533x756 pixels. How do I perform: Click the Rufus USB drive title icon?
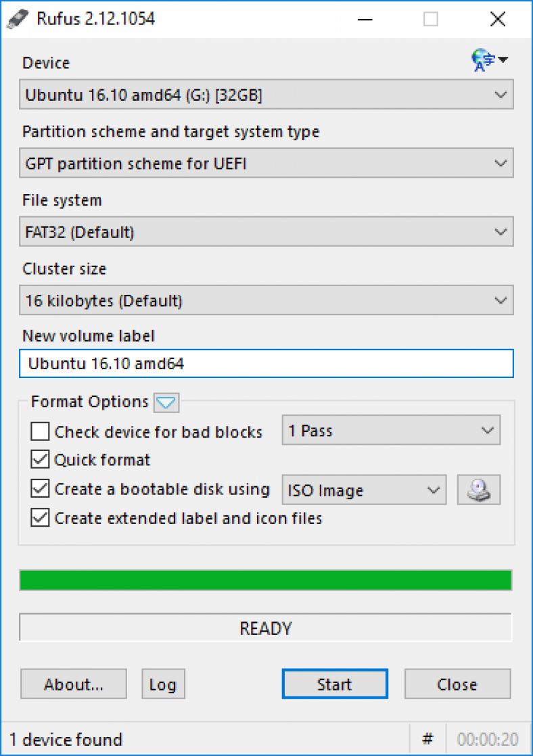point(16,19)
